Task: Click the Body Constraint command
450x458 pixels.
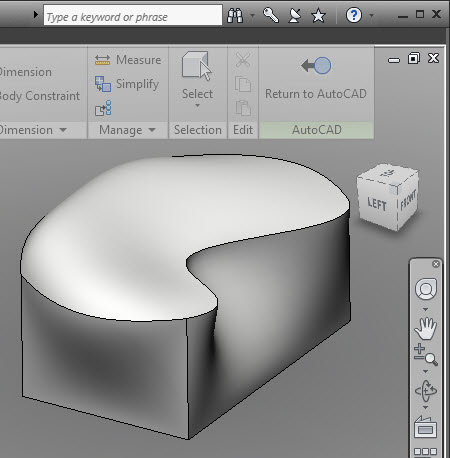Action: tap(39, 96)
